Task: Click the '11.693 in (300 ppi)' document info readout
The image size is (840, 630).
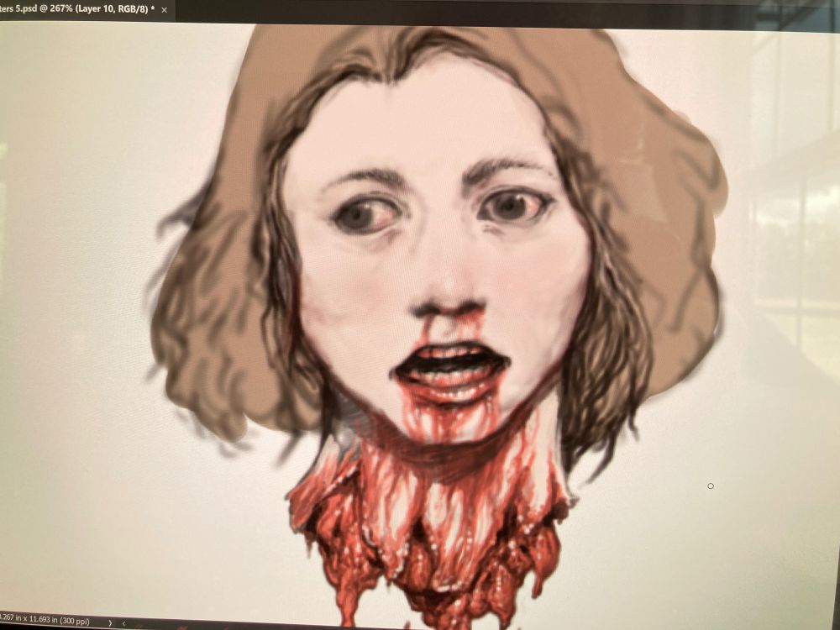Action: [x=45, y=621]
